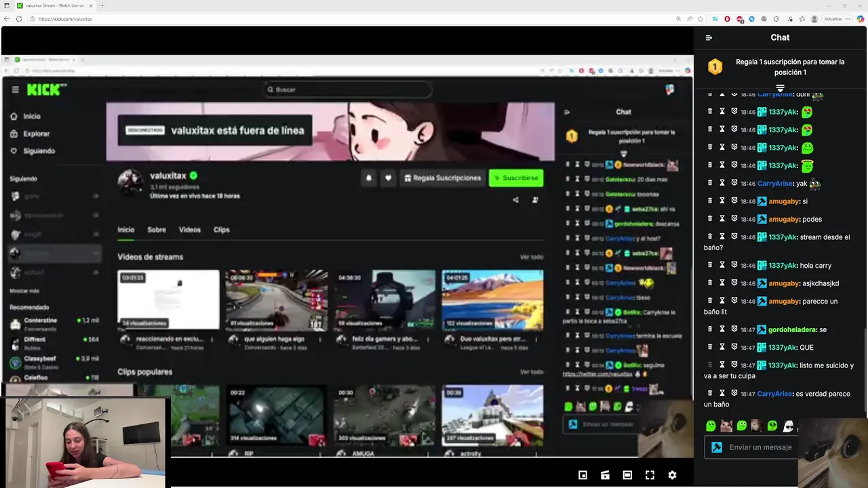Timeout the author of "parecce un baño lit"
868x488 pixels.
[722, 301]
